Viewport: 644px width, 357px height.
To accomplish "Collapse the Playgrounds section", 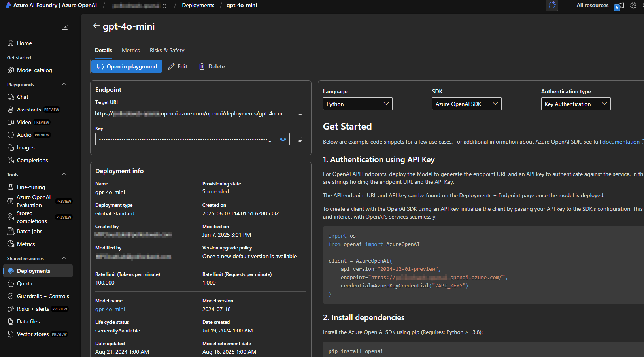I will click(x=64, y=84).
